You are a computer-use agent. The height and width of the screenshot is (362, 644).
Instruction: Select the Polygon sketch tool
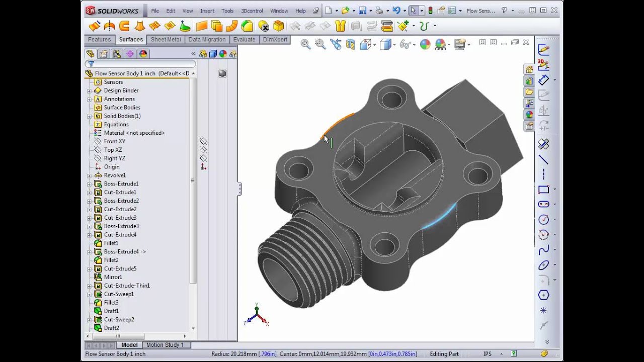pos(543,295)
